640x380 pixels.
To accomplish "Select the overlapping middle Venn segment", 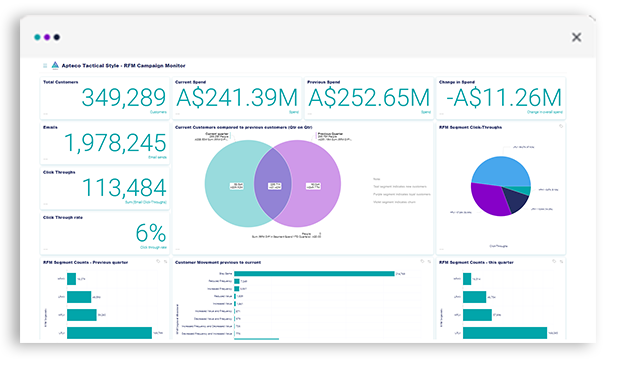I will [273, 184].
